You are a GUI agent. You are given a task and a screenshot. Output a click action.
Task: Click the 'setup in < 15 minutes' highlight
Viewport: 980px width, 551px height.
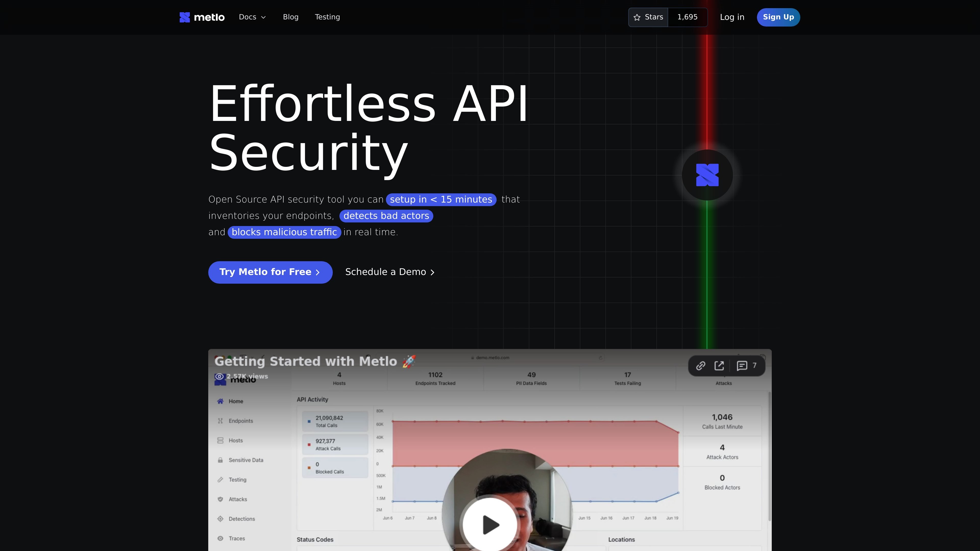[x=441, y=200]
